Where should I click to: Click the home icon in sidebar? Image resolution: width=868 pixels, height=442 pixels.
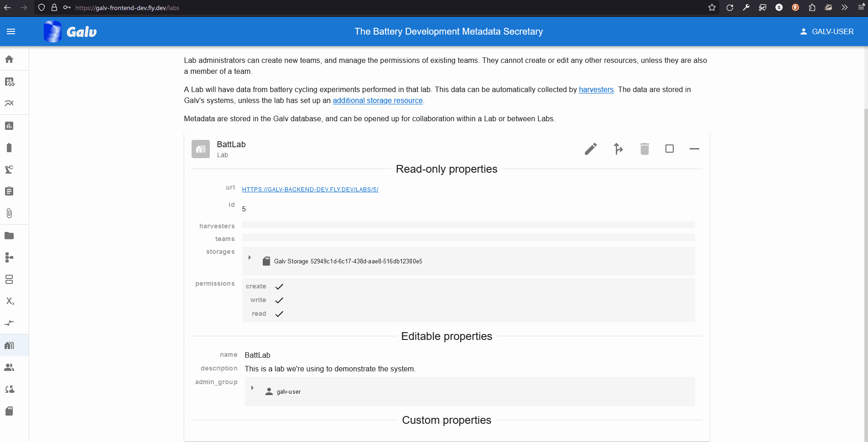[x=9, y=59]
